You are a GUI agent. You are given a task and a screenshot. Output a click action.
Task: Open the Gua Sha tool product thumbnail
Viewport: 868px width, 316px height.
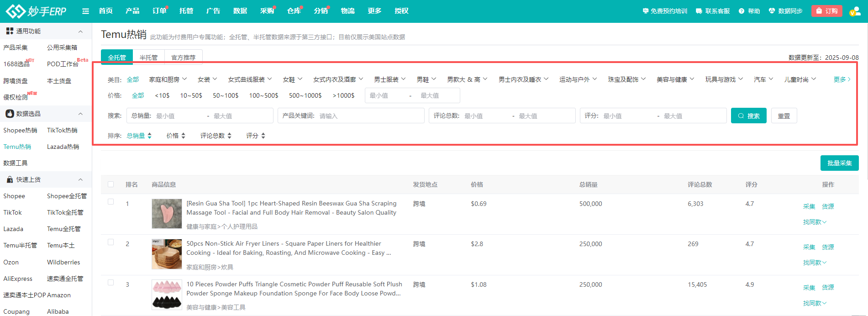click(167, 214)
